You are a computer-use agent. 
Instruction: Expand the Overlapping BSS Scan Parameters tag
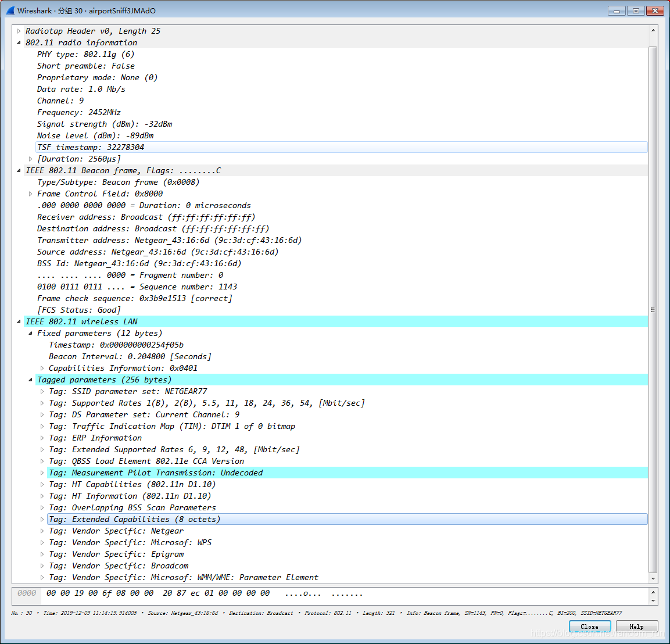(42, 507)
